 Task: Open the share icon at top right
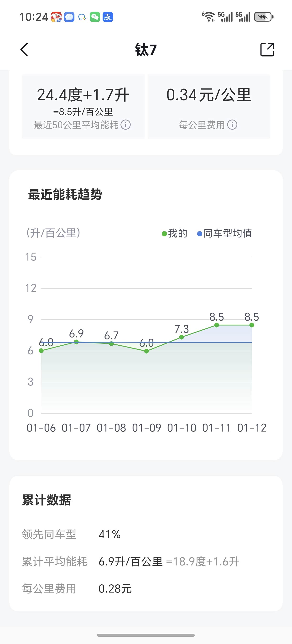267,50
